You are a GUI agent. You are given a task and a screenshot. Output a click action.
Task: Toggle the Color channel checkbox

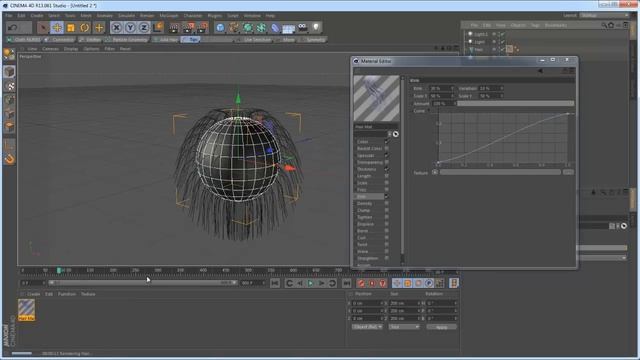point(386,142)
